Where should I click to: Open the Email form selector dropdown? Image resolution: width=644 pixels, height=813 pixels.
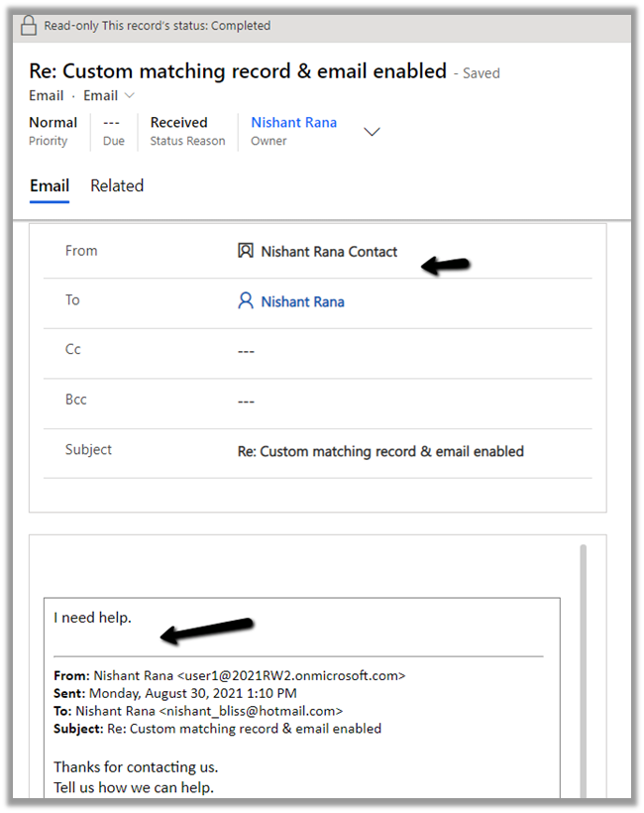point(109,96)
